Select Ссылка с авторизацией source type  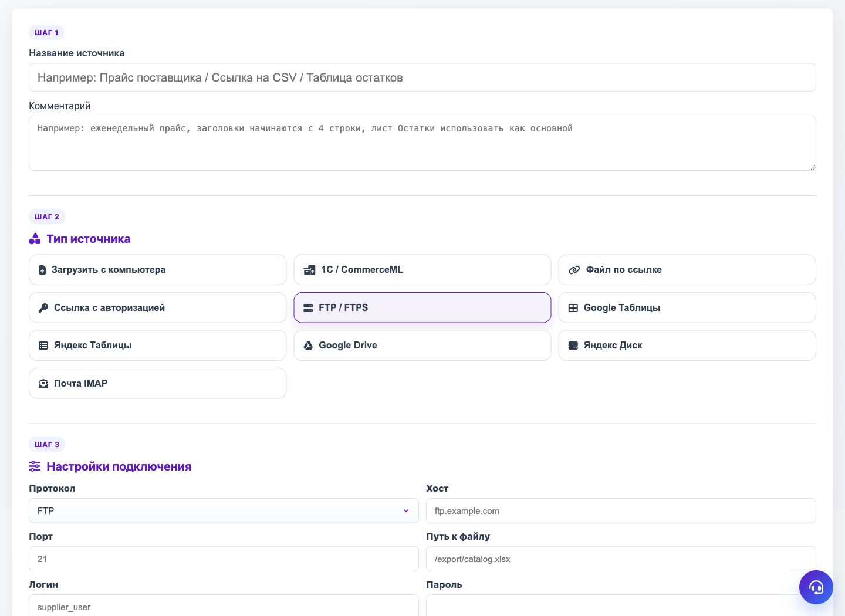tap(157, 308)
